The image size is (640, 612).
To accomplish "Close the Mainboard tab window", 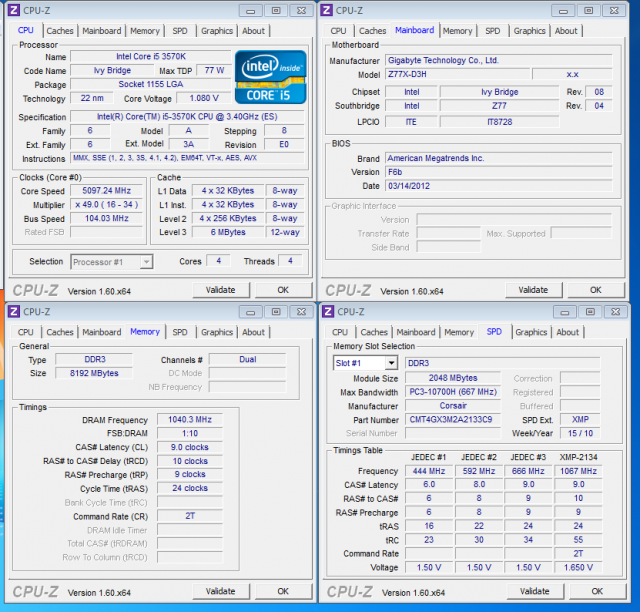I will [x=614, y=11].
